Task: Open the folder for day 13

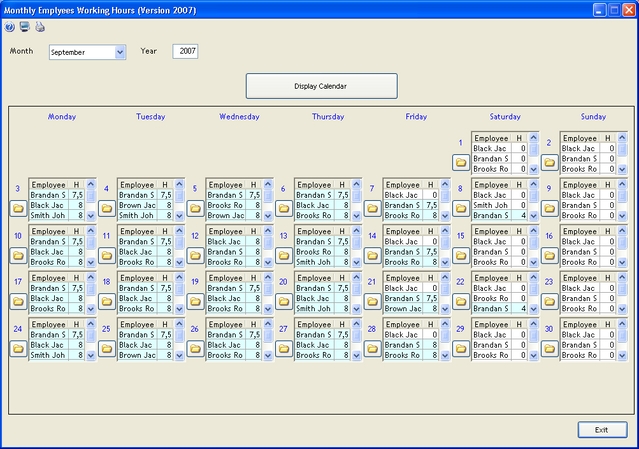Action: point(284,255)
